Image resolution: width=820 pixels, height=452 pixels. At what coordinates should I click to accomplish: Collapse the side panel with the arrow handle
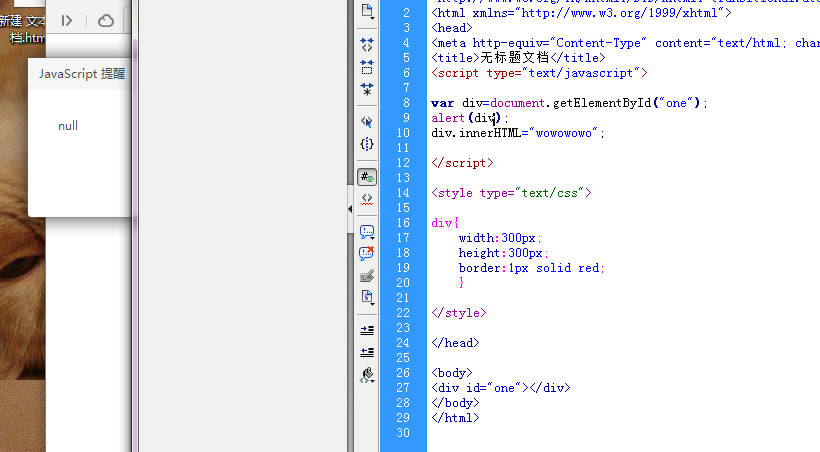[350, 209]
